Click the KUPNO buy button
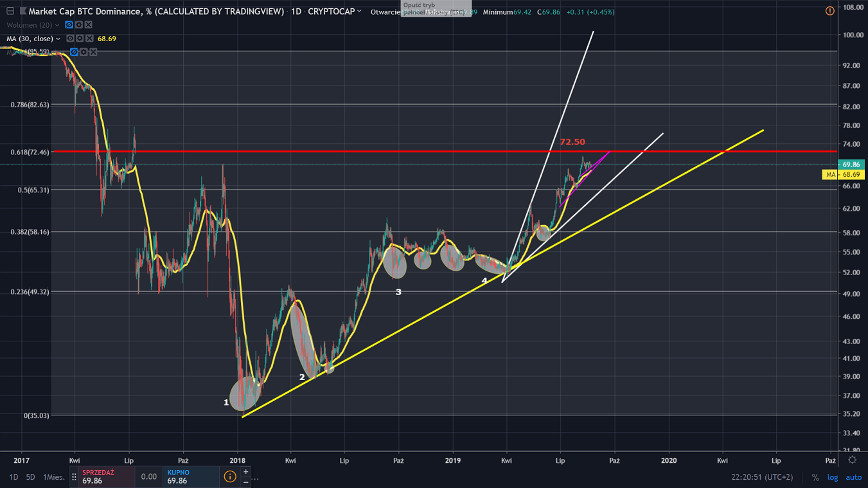 [x=191, y=476]
